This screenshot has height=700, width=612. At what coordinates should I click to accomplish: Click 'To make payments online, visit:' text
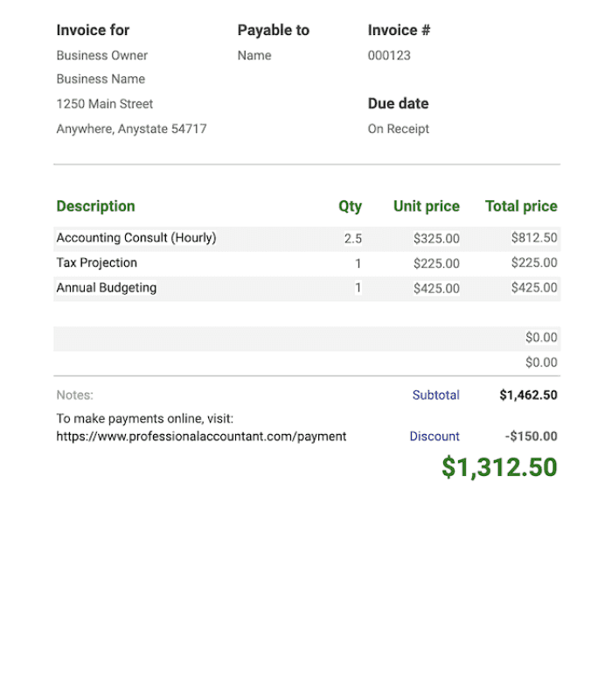[144, 419]
